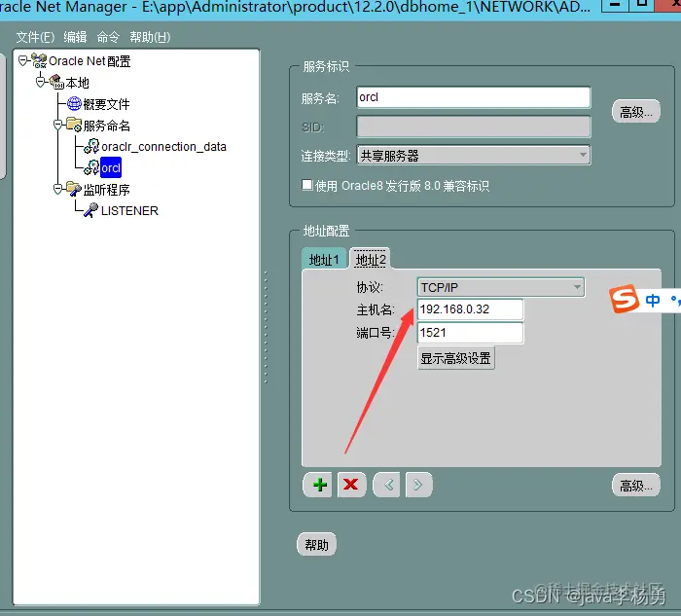Select the 概要文件 tree item

(x=106, y=104)
